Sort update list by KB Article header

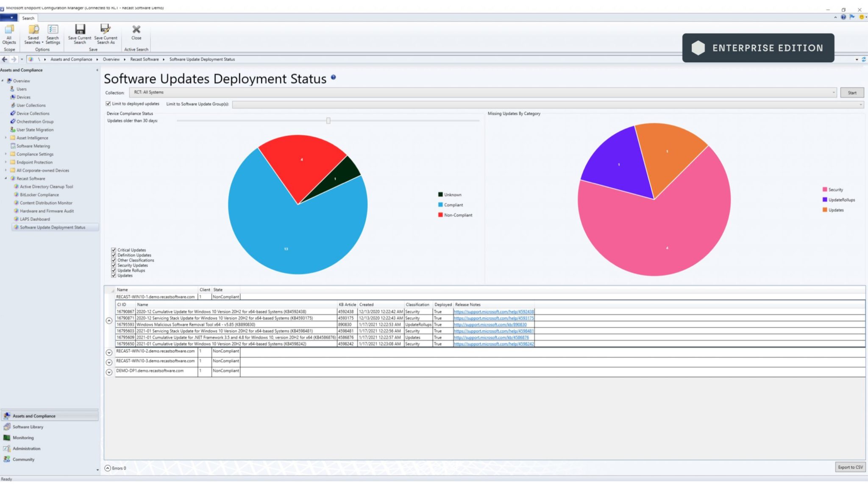tap(347, 305)
